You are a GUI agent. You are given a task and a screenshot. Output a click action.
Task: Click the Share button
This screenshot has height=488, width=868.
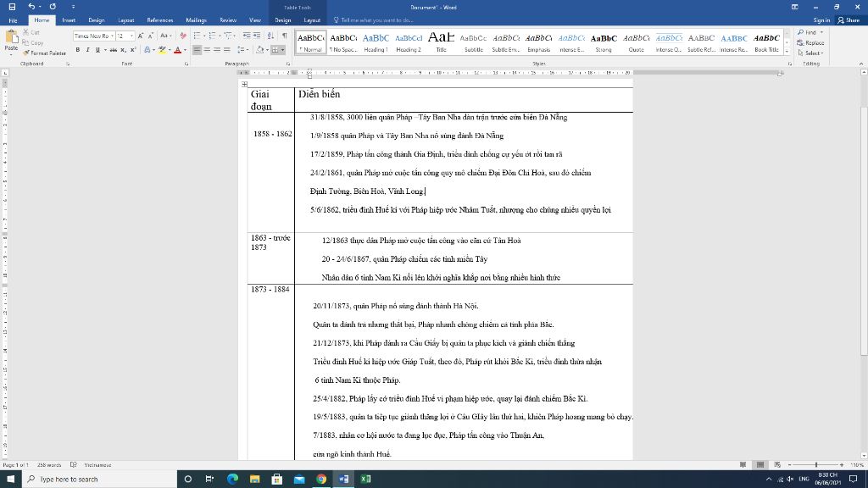[848, 19]
